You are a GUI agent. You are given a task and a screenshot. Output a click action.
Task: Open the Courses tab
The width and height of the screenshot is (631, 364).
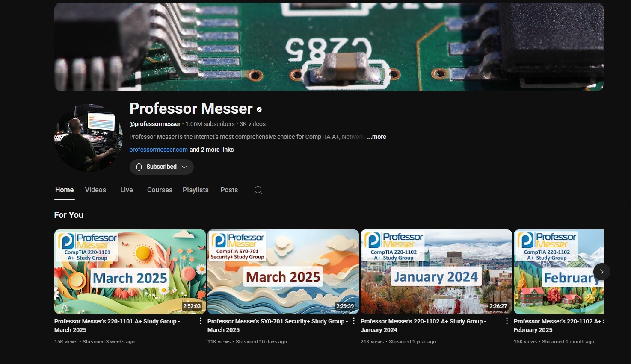click(x=160, y=190)
